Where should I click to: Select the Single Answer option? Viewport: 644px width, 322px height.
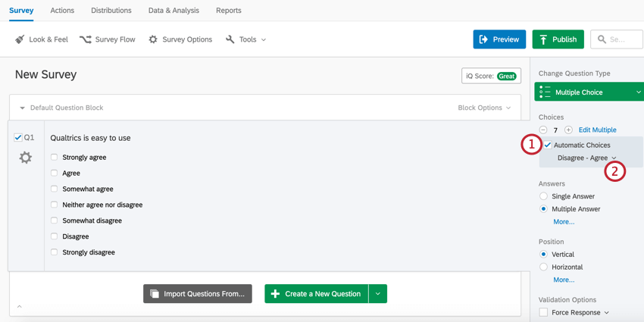coord(544,196)
